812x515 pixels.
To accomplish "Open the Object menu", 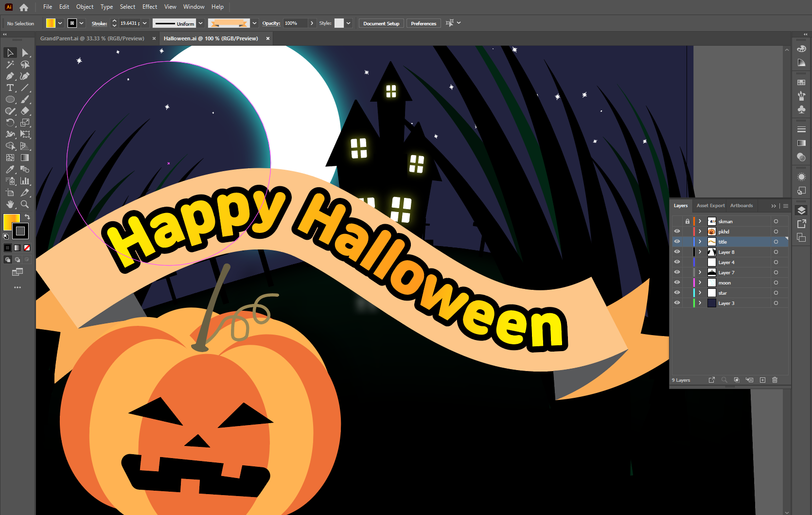I will [x=85, y=7].
